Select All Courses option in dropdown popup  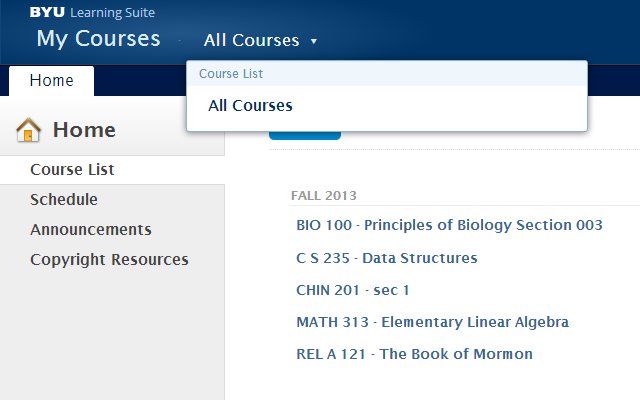[x=250, y=106]
